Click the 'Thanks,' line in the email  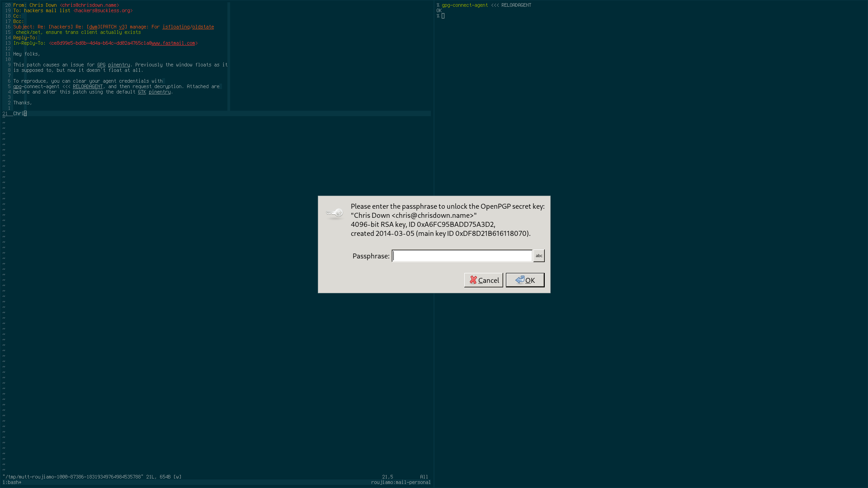pyautogui.click(x=23, y=103)
